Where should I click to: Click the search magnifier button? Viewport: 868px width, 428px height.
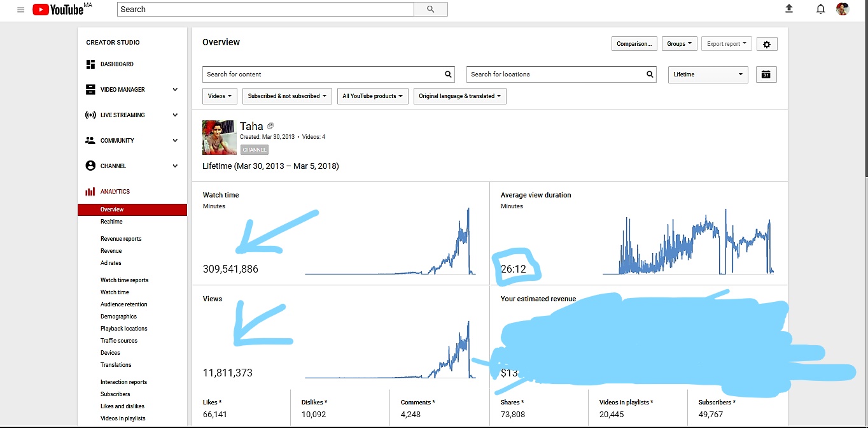tap(431, 9)
